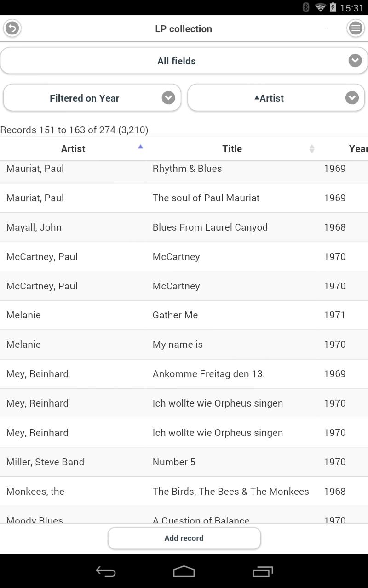Viewport: 368px width, 588px height.
Task: Open Android recent apps button
Action: coord(263,571)
